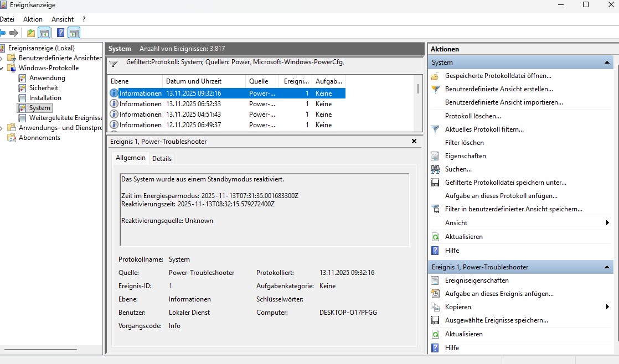Viewport: 619px width, 364px height.
Task: Collapse the System section in Aktionen pane
Action: pyautogui.click(x=607, y=63)
